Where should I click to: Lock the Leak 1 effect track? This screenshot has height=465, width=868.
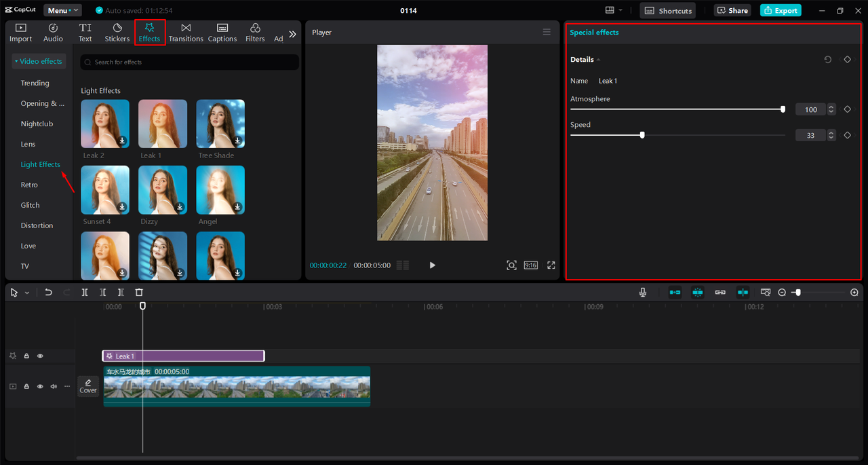pyautogui.click(x=26, y=356)
